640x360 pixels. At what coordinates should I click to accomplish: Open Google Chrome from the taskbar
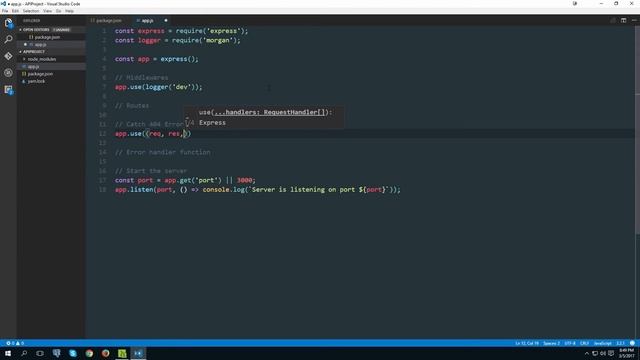tap(89, 353)
